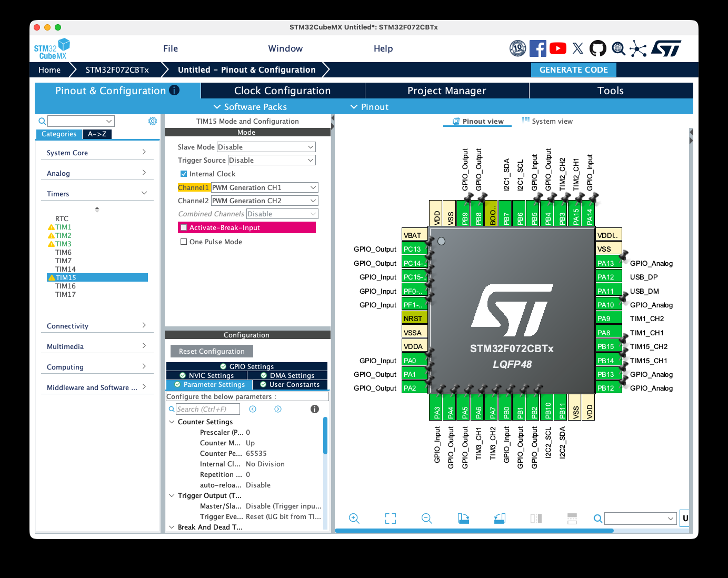
Task: Click the zoom in magnifier icon
Action: [354, 519]
